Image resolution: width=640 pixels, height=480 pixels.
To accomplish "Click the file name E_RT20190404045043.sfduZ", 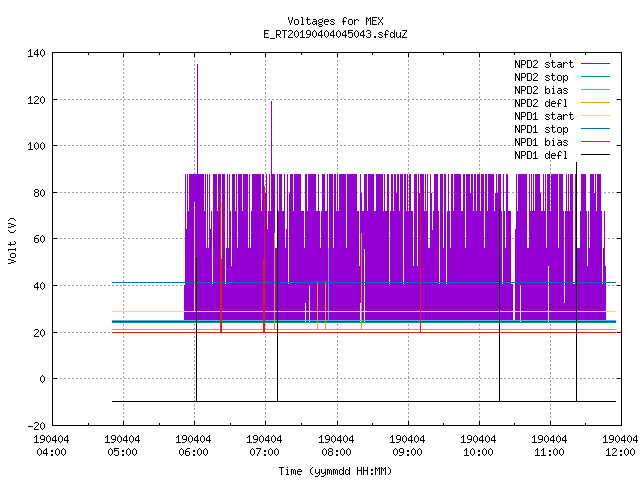I will click(335, 34).
